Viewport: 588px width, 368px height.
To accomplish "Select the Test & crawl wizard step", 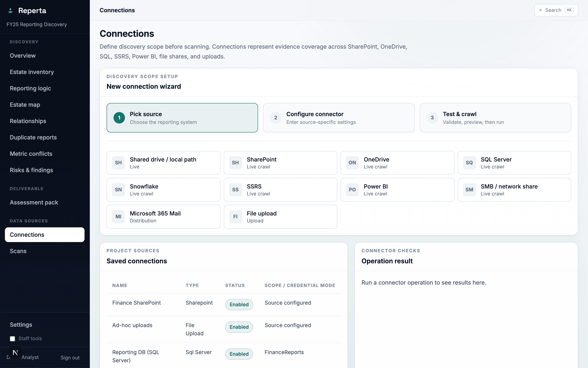I will coord(495,118).
